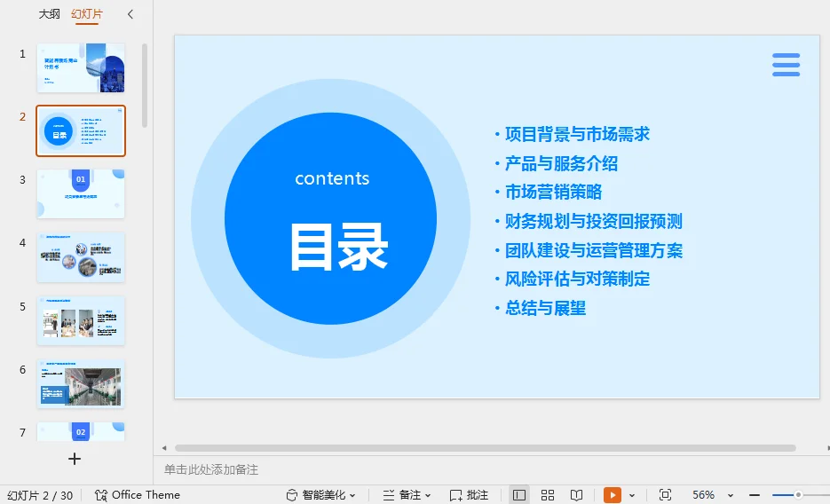
Task: Open slide 3 thumbnail with the 01 badge
Action: click(81, 193)
